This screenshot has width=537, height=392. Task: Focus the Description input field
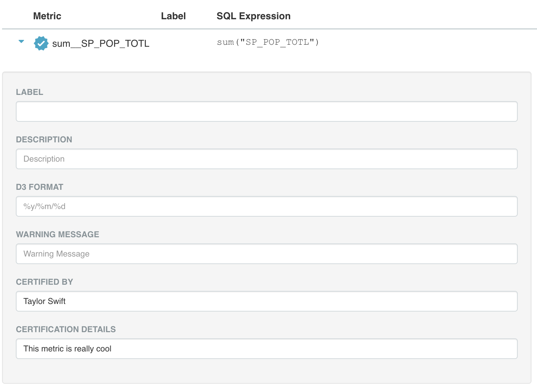tap(266, 159)
